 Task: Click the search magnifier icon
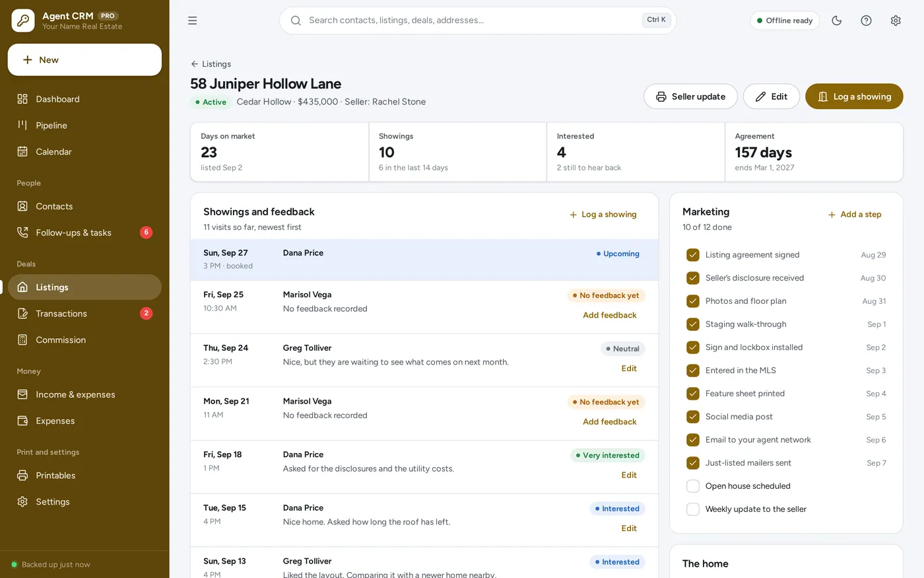pos(296,20)
